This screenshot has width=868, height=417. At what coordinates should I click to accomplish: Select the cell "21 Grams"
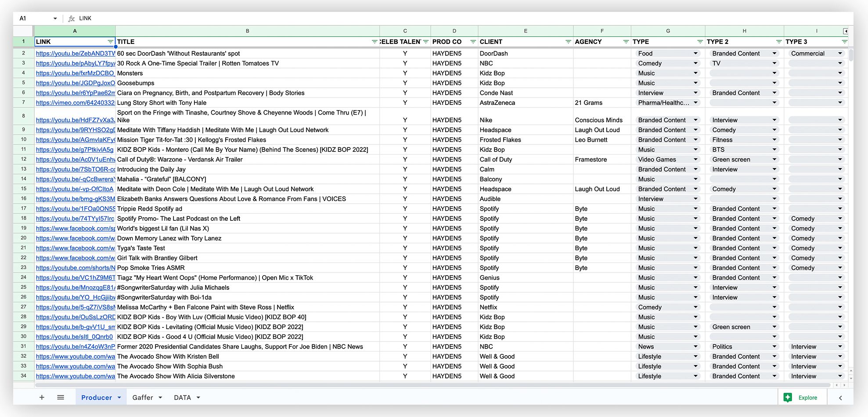tap(602, 103)
